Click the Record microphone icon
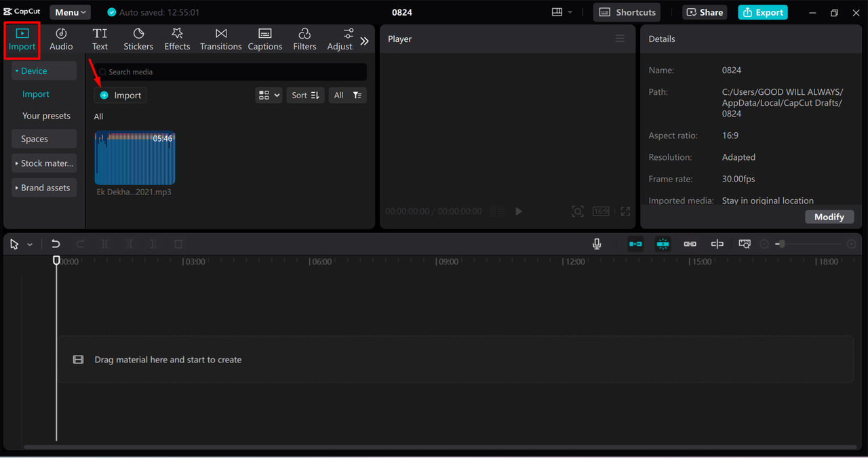Image resolution: width=868 pixels, height=458 pixels. click(x=597, y=244)
